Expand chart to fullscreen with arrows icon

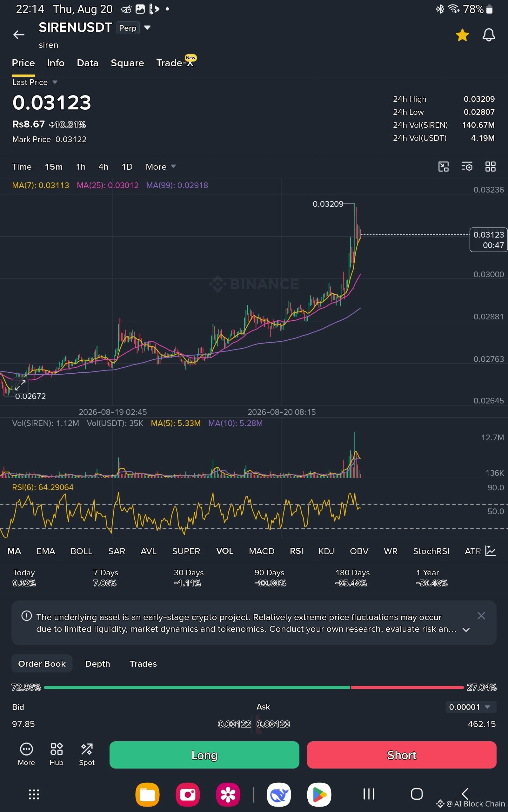coord(20,385)
